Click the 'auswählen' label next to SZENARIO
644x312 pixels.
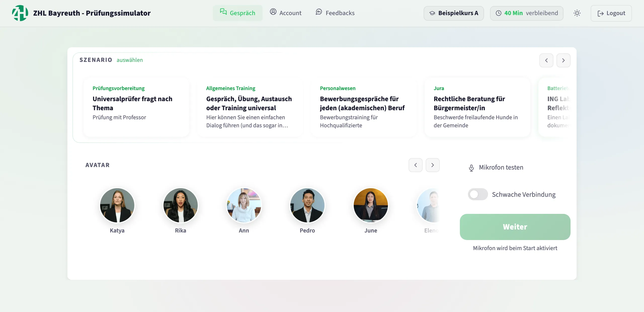tap(130, 60)
